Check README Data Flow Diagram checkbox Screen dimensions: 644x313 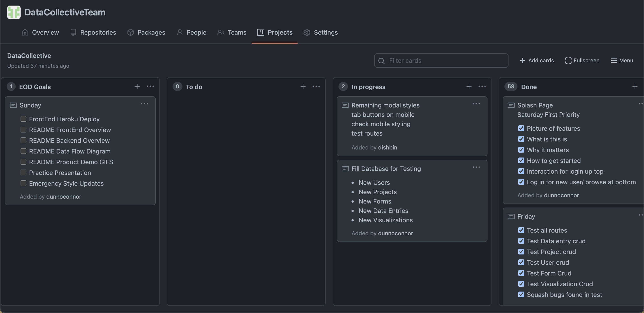click(x=23, y=151)
